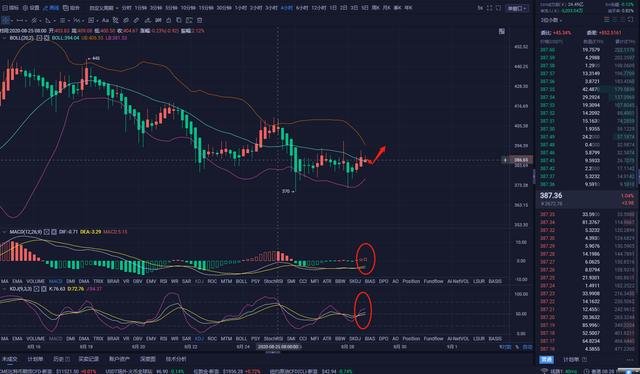Remove the BOLL indicator with its close icon
The image size is (640, 374).
coord(47,38)
